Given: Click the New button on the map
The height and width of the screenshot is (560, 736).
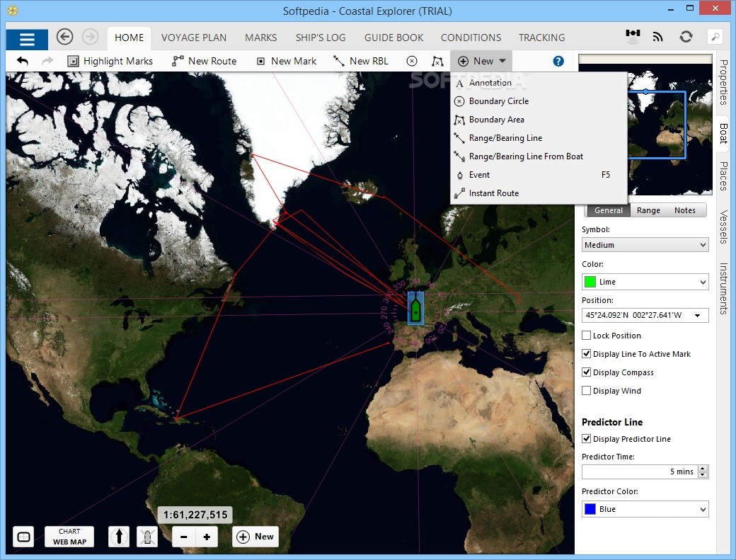Looking at the screenshot, I should (x=255, y=537).
